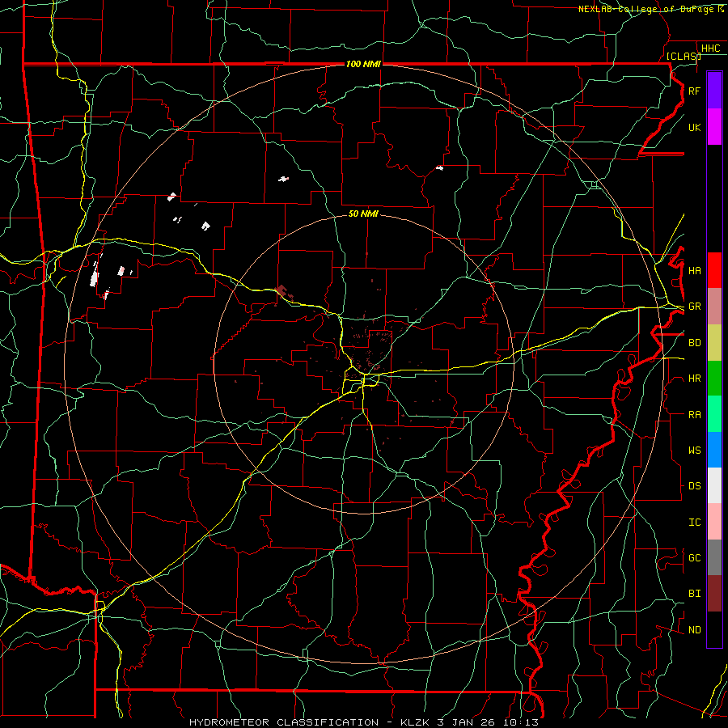Click the magenta UK legend color swatch
This screenshot has height=728, width=728.
coord(714,127)
